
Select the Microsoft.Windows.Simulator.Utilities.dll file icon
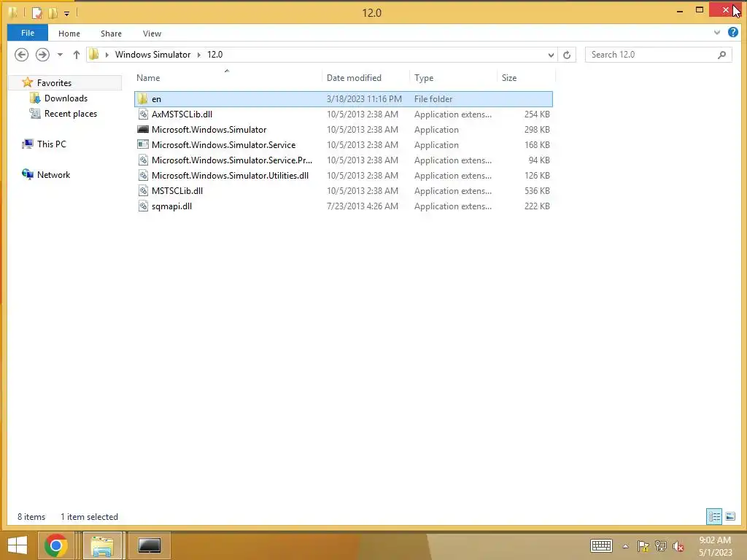click(143, 175)
